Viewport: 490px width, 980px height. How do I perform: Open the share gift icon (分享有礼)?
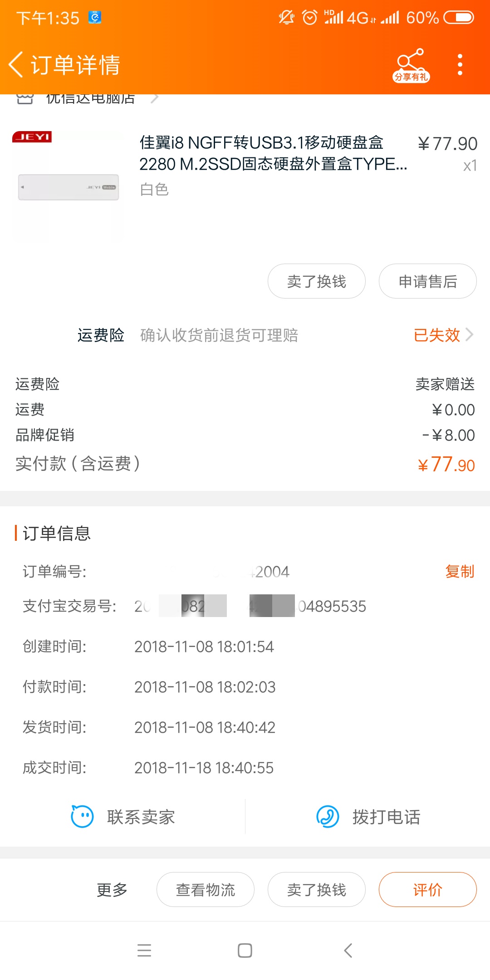(411, 65)
